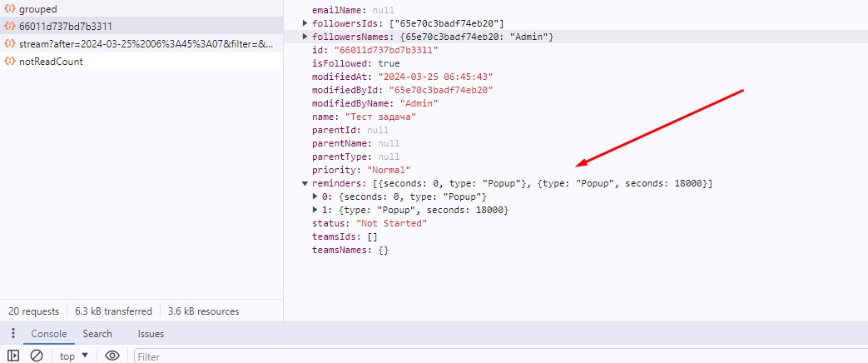The height and width of the screenshot is (363, 868).
Task: Click JSON icon beside notReadCount request
Action: pos(10,62)
